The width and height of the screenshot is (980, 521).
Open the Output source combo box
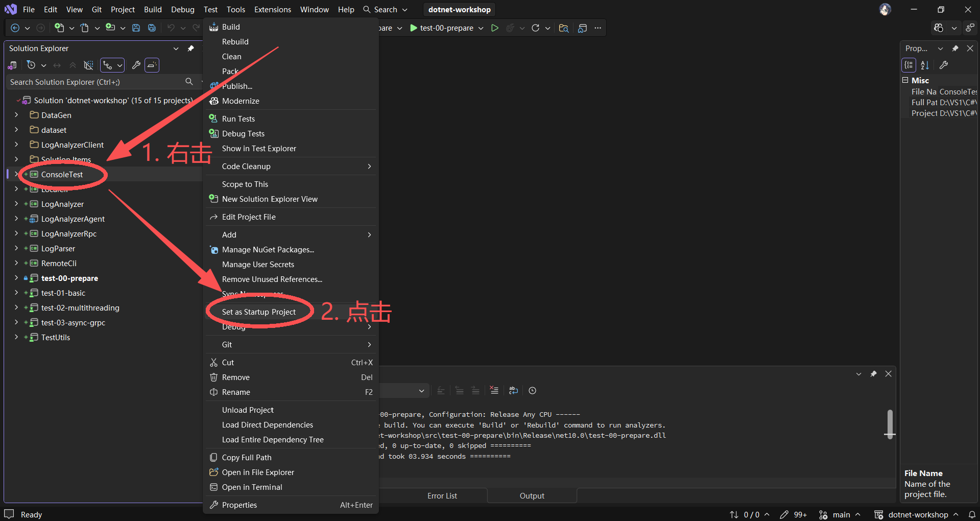point(403,391)
